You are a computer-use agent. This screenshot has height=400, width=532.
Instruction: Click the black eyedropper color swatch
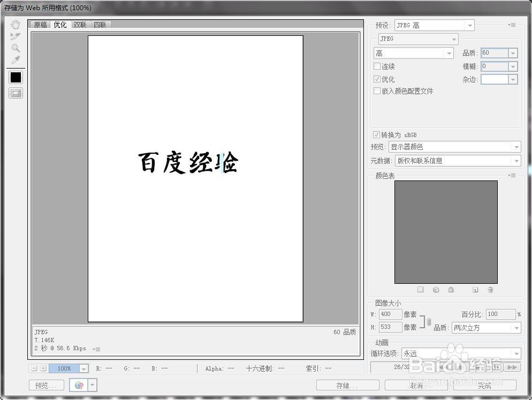(x=15, y=77)
